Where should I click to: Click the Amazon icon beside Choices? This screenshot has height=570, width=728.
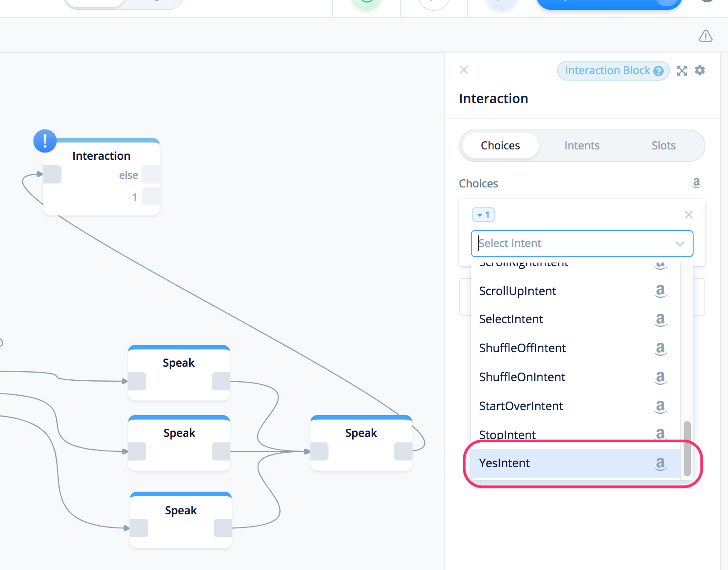point(696,183)
